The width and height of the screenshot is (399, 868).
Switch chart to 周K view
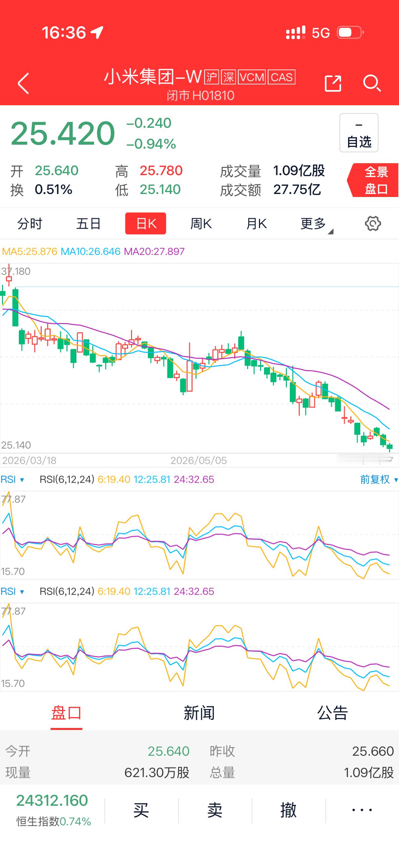pos(201,223)
